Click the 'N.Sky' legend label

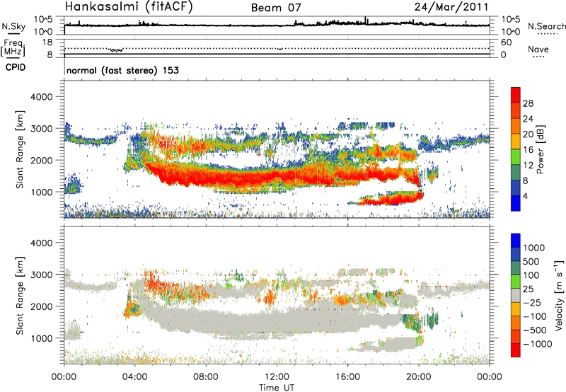click(13, 26)
